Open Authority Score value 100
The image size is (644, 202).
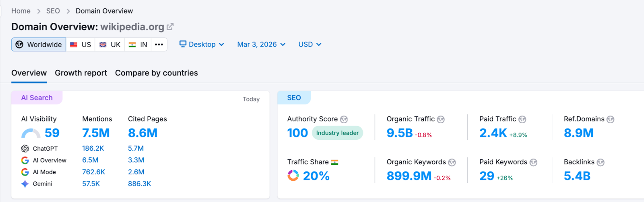[297, 133]
